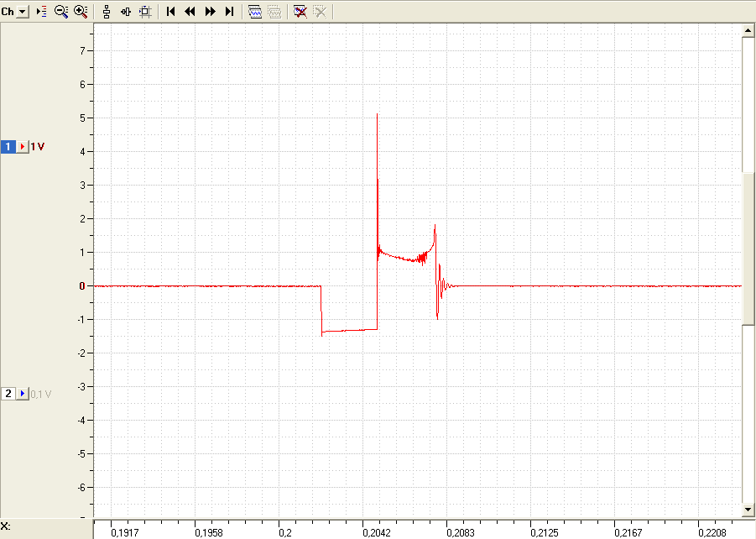This screenshot has width=756, height=539.
Task: Click the 0,2208 time axis label
Action: (x=712, y=533)
